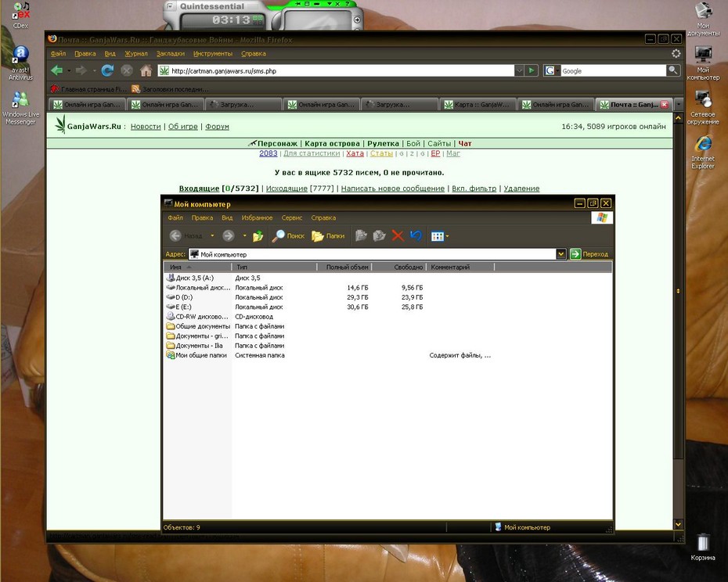Select Документы - Ilia folder
The width and height of the screenshot is (728, 582).
pos(195,346)
